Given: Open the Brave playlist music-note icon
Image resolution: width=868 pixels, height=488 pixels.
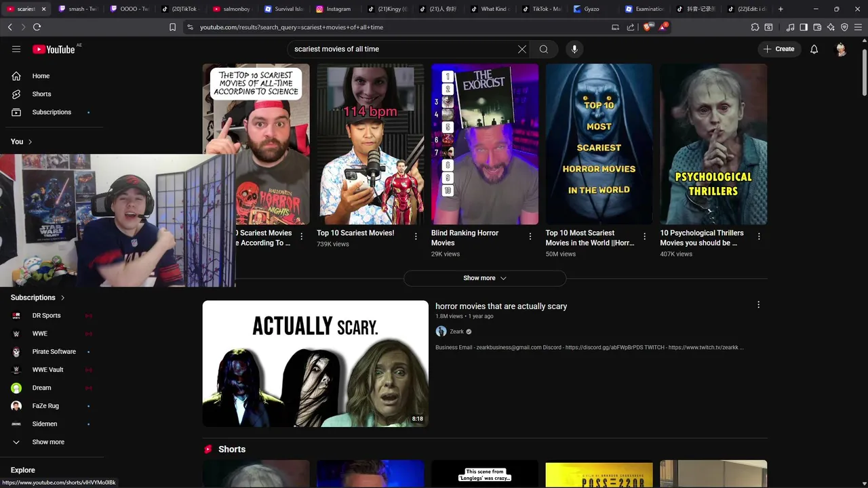Looking at the screenshot, I should [790, 27].
